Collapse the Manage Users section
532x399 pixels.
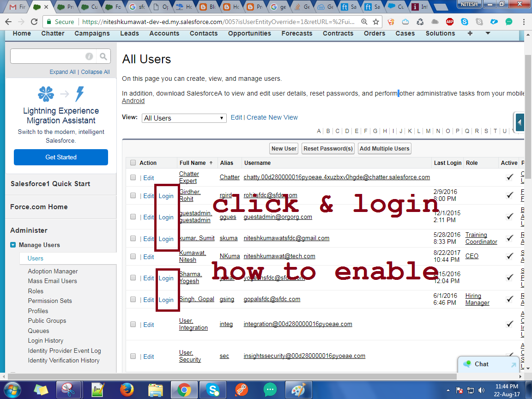[x=13, y=245]
